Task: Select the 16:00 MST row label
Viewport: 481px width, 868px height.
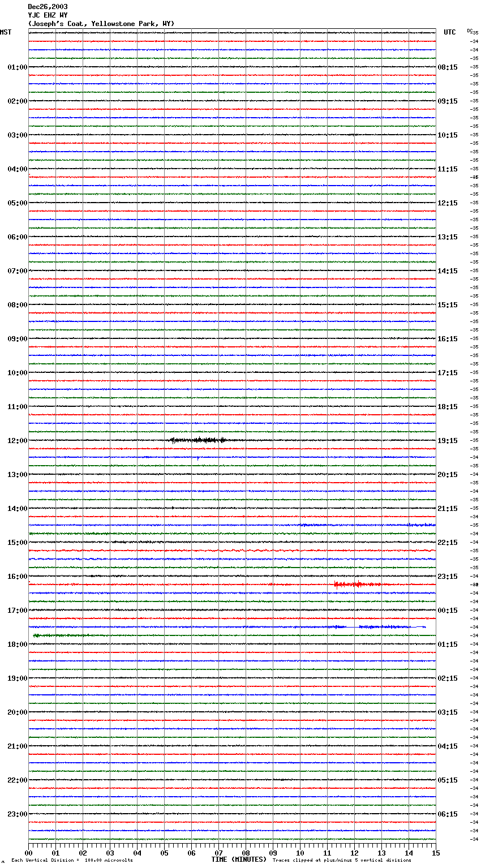Action: click(18, 577)
